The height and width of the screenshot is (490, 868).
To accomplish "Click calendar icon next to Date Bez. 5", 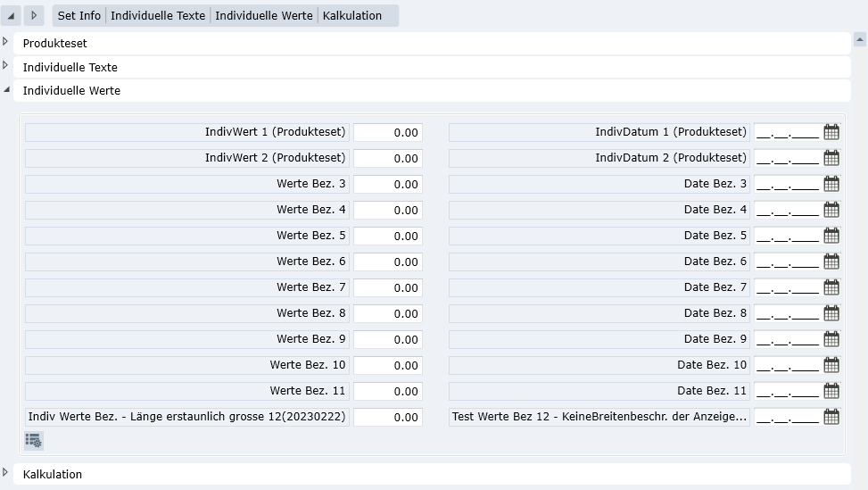I will coord(831,236).
